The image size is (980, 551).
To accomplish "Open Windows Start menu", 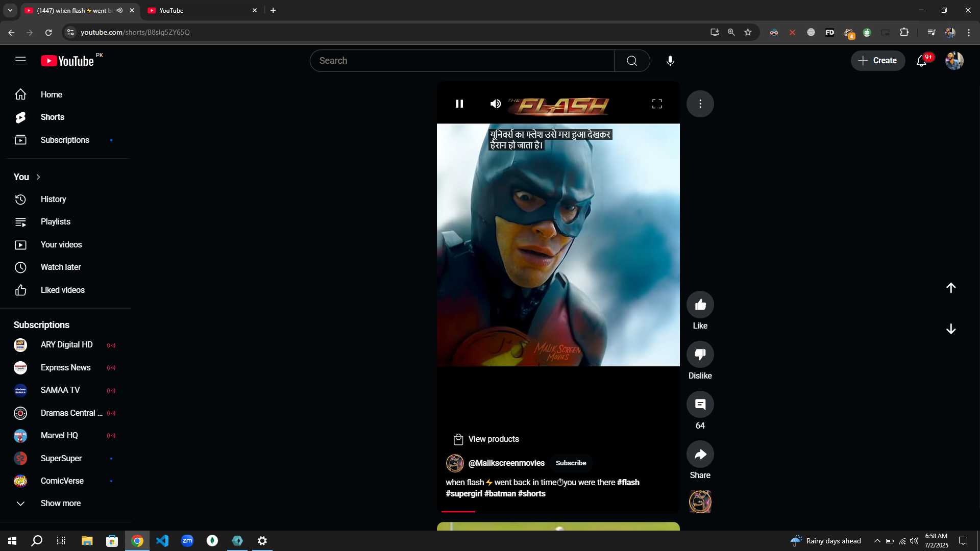I will [12, 541].
